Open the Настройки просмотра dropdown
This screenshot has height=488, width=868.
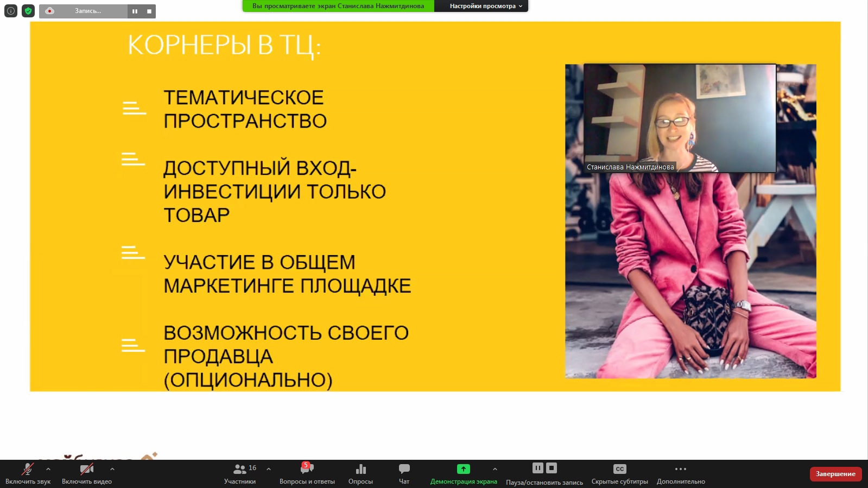point(485,6)
